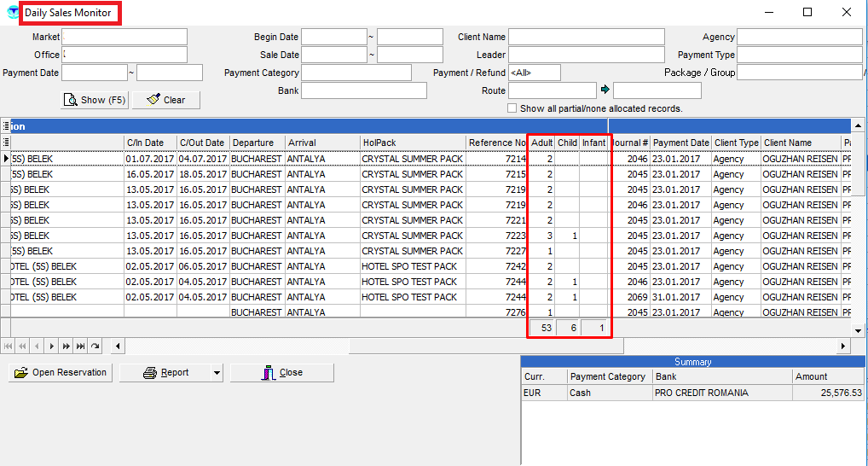Click the green route arrow icon
The width and height of the screenshot is (868, 466).
click(x=605, y=90)
